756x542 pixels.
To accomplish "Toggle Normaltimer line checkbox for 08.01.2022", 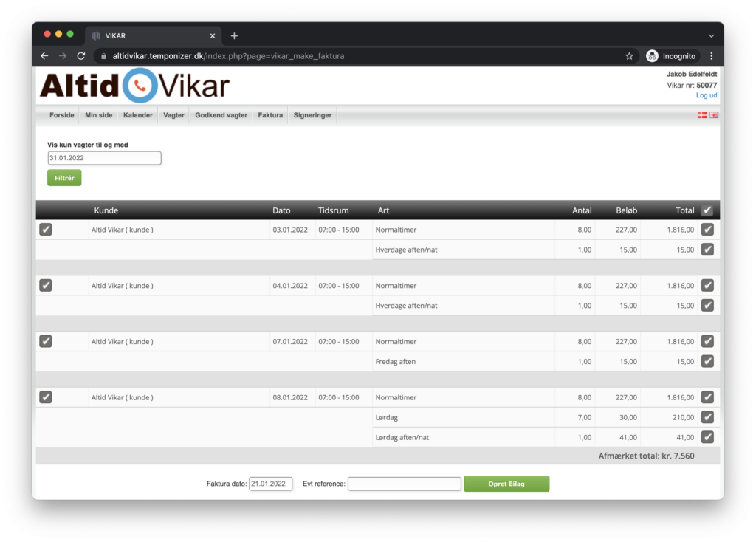I will point(707,397).
